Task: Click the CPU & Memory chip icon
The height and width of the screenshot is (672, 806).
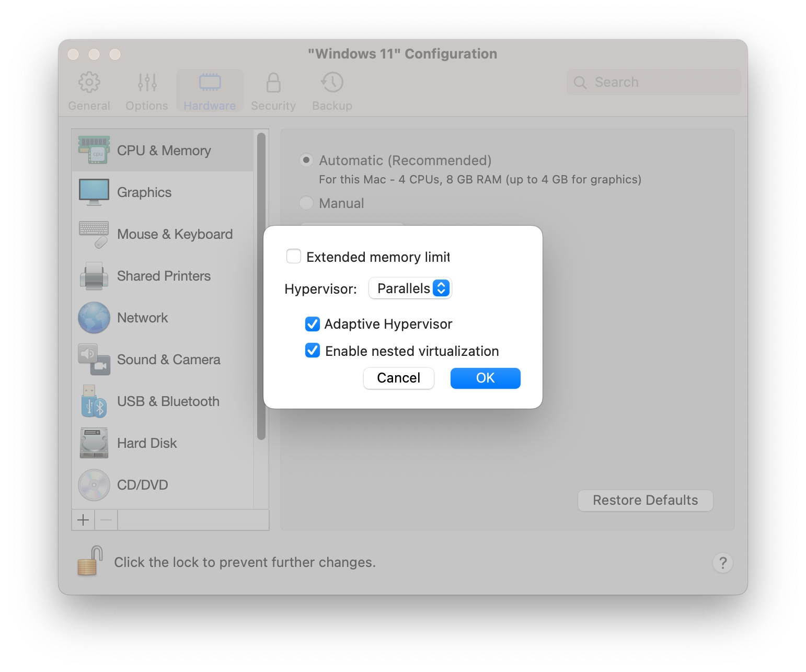Action: coord(94,150)
